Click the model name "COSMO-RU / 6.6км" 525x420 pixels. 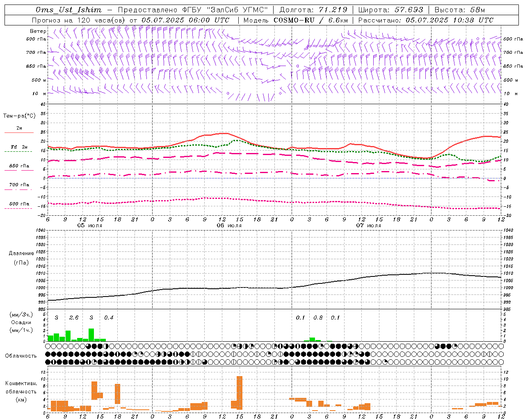point(310,20)
